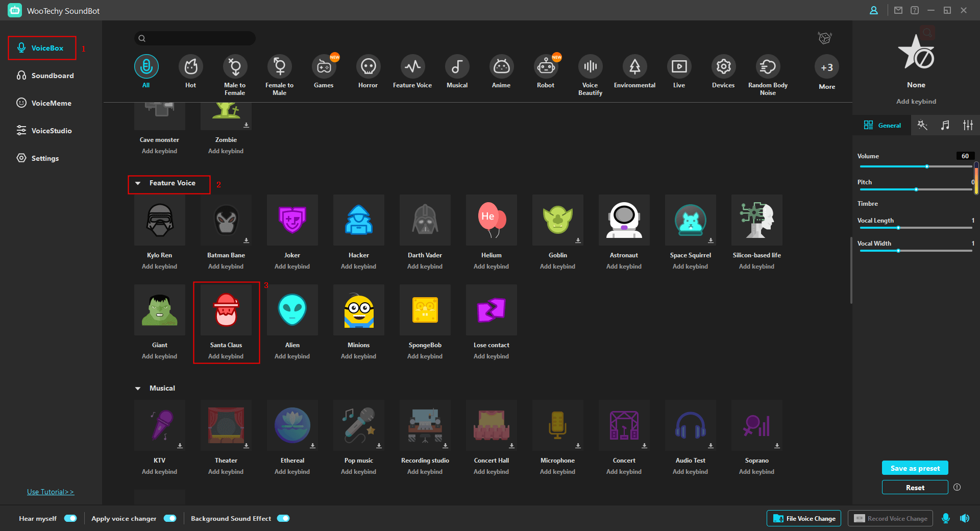This screenshot has width=980, height=531.
Task: Select the Santa Claus voice
Action: [x=226, y=310]
